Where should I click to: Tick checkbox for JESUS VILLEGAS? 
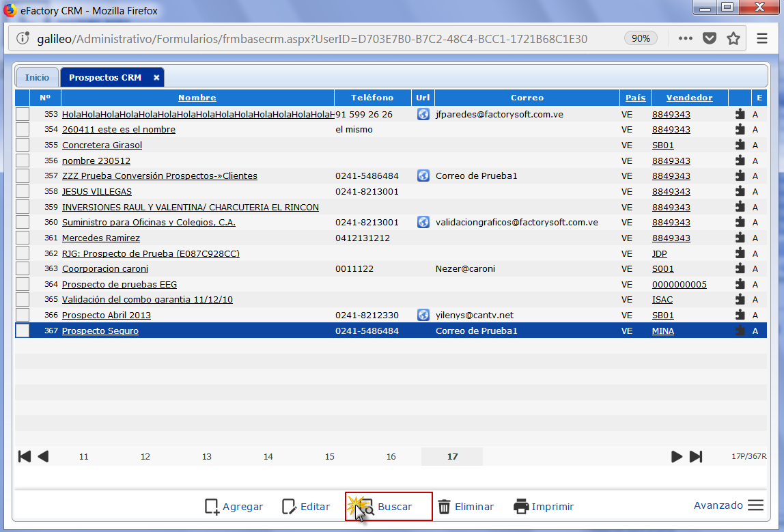point(23,191)
